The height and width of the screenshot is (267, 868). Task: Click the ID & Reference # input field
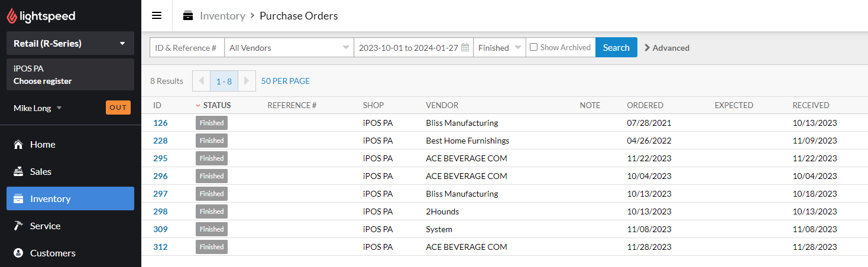tap(187, 48)
